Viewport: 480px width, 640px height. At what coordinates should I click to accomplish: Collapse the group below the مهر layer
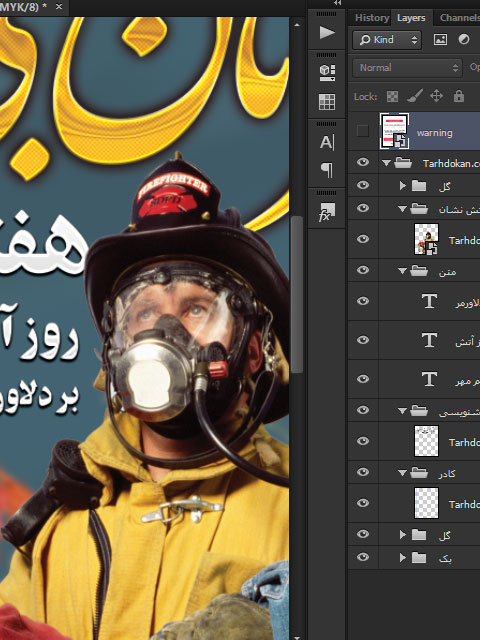[402, 411]
